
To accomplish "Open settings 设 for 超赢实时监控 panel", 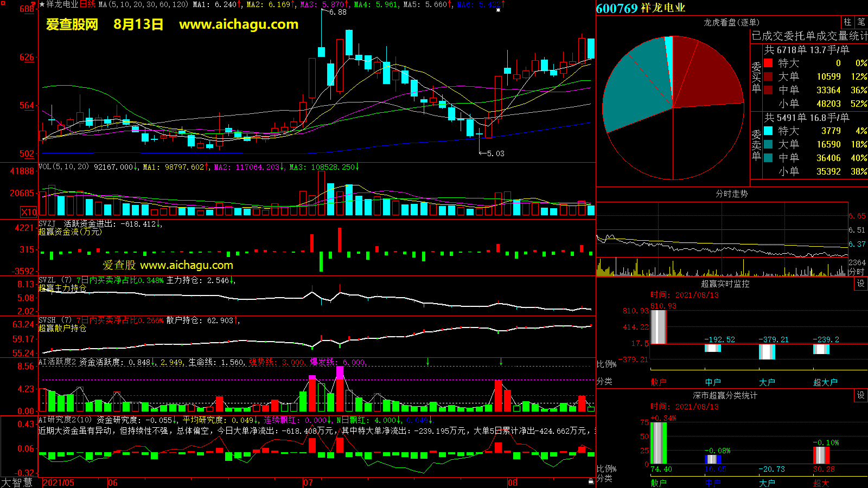I will coord(861,284).
